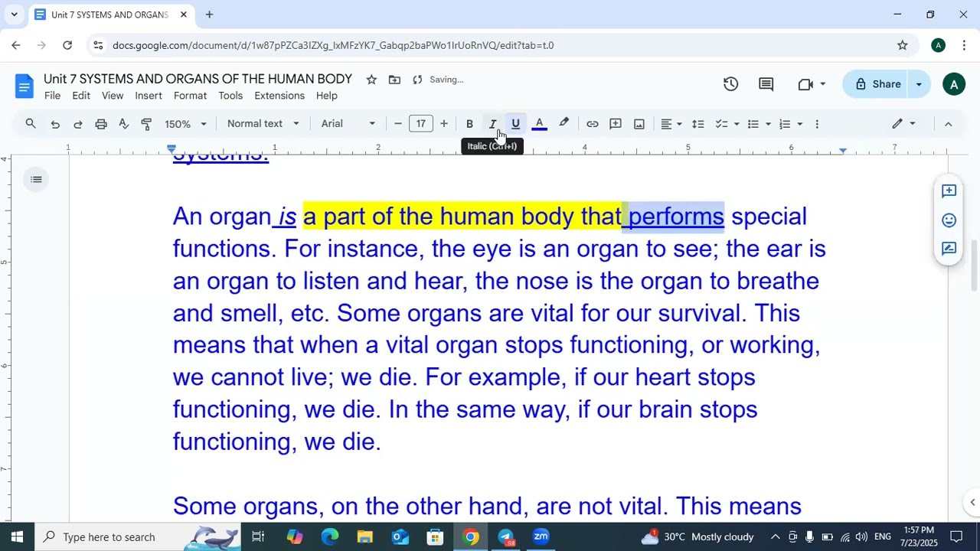Open version history

pos(731,84)
